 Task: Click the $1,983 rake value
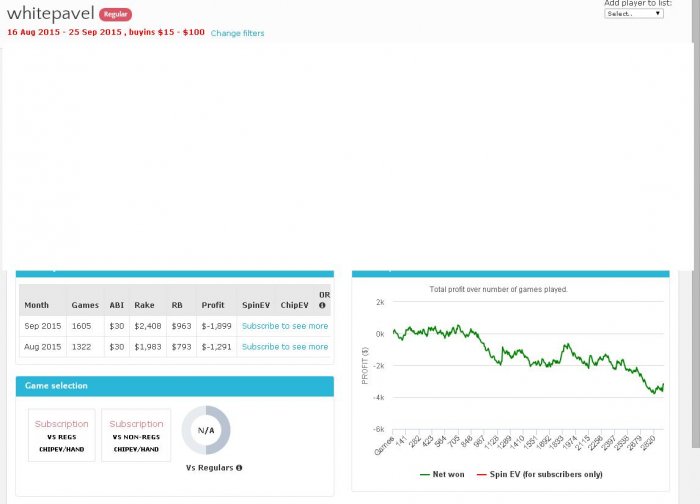click(148, 347)
